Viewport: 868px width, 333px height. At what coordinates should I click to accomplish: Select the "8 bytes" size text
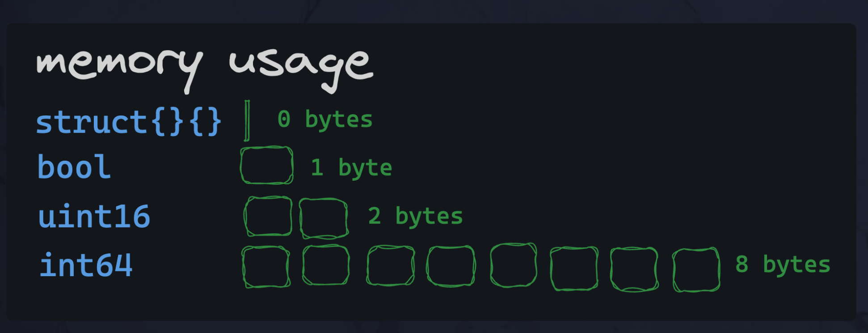[x=783, y=265]
